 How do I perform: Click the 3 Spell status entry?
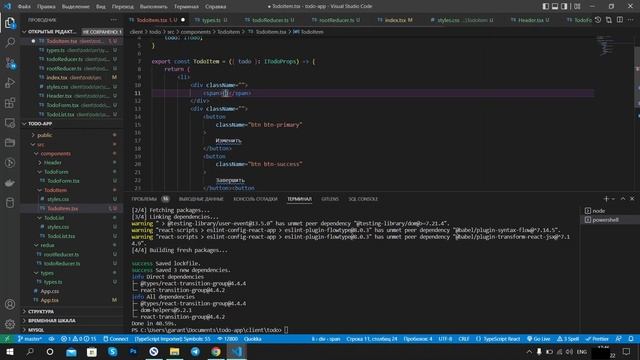(568, 339)
